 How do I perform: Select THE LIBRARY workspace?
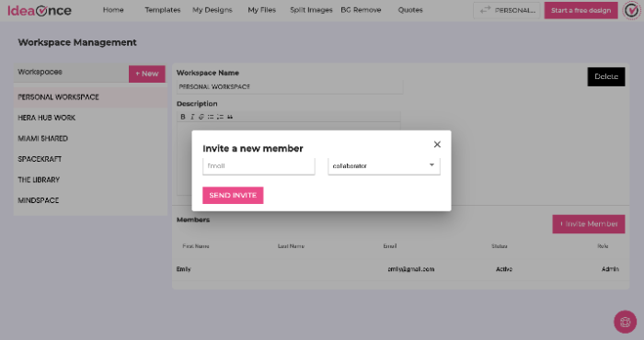click(x=90, y=179)
